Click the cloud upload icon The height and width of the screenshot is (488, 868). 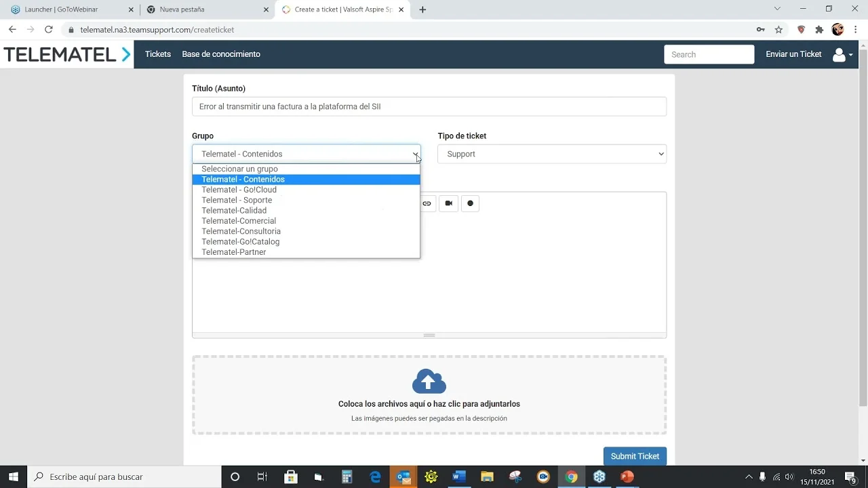[x=429, y=382]
